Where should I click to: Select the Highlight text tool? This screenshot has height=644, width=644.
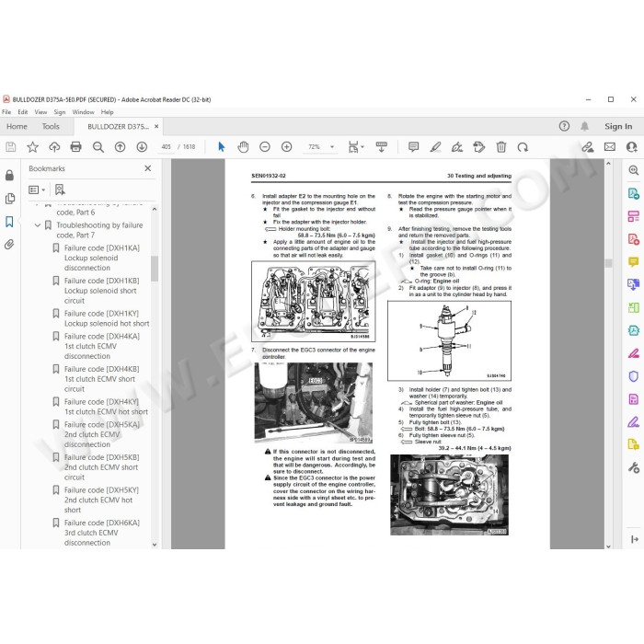point(435,147)
